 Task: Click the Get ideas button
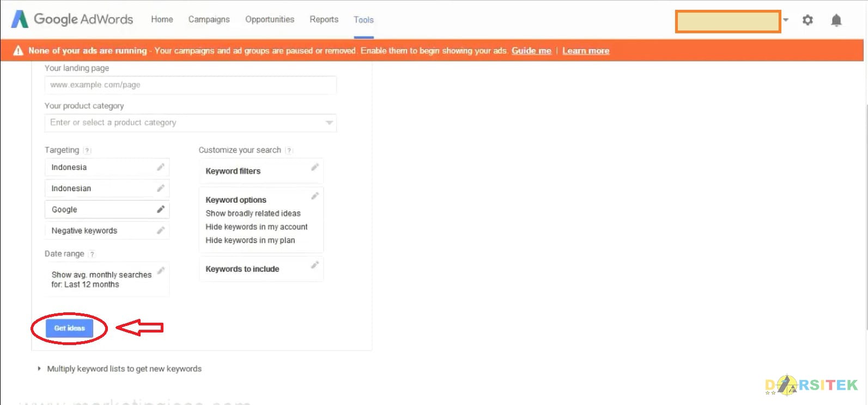pyautogui.click(x=70, y=328)
